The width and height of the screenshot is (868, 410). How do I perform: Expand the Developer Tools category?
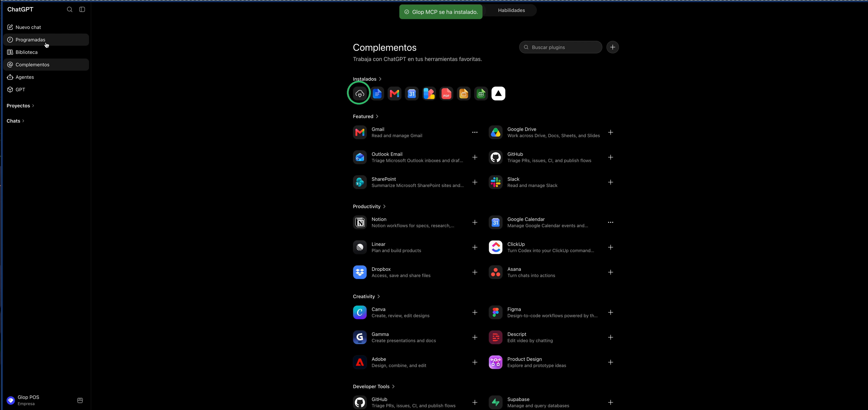(374, 386)
